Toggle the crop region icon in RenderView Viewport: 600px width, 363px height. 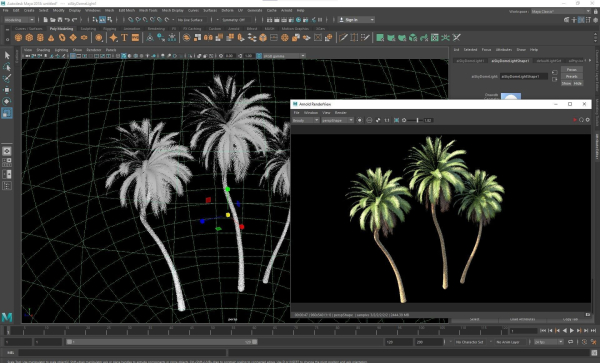(x=396, y=120)
